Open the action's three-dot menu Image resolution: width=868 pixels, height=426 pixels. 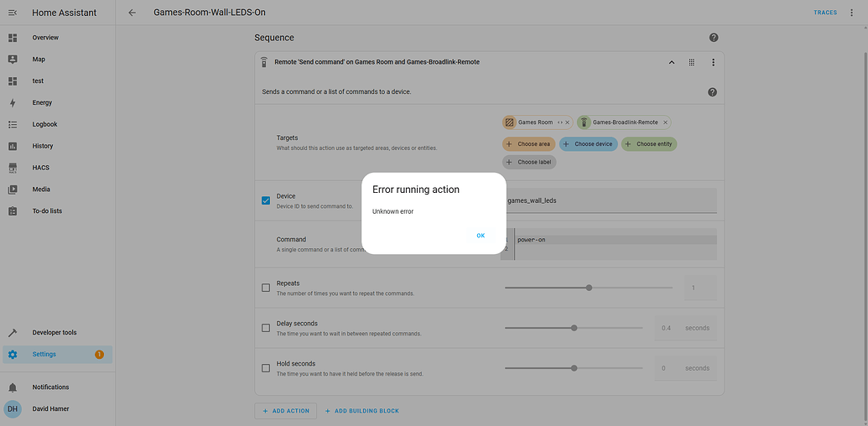coord(713,62)
